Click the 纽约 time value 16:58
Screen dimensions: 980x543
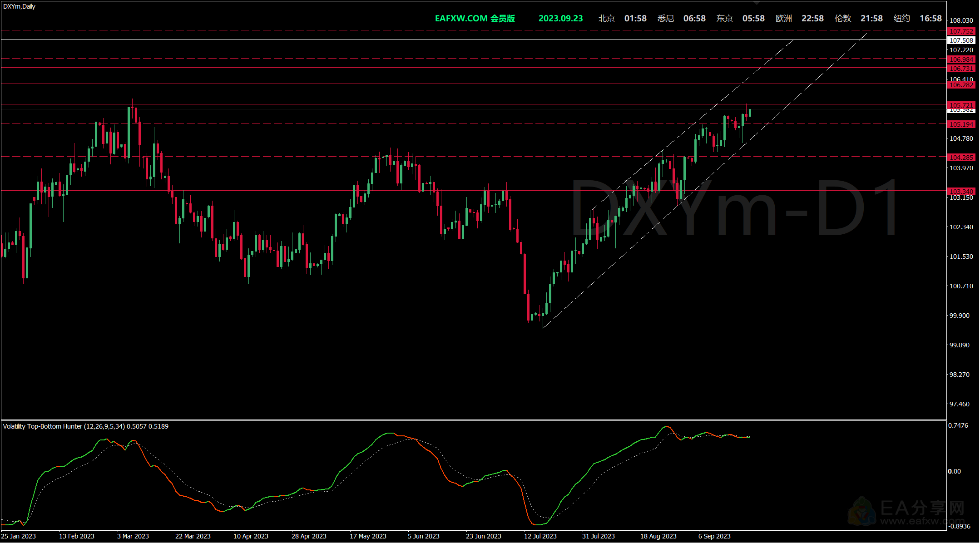(x=931, y=19)
